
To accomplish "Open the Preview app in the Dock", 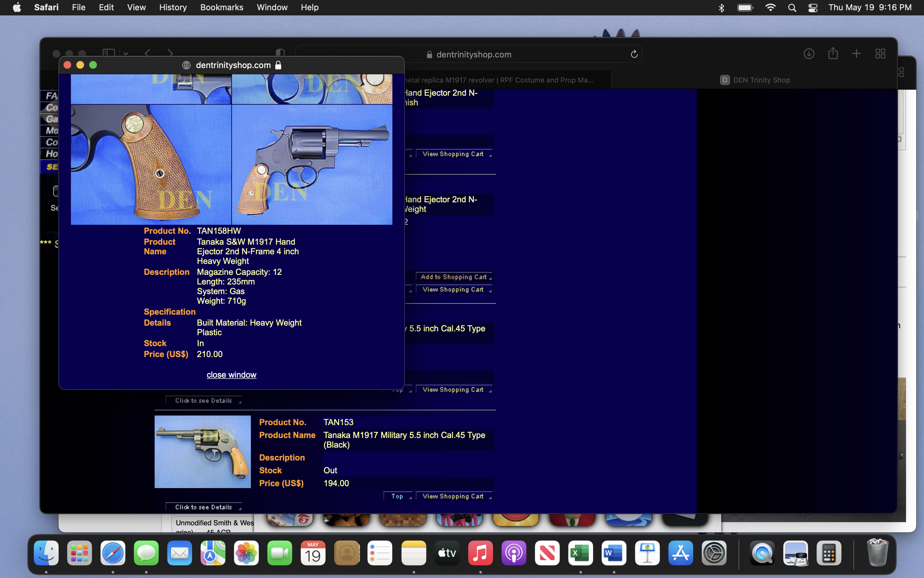I will [x=796, y=553].
